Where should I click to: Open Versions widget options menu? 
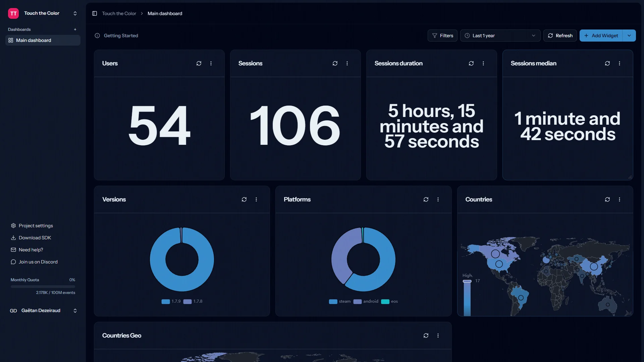click(x=256, y=199)
